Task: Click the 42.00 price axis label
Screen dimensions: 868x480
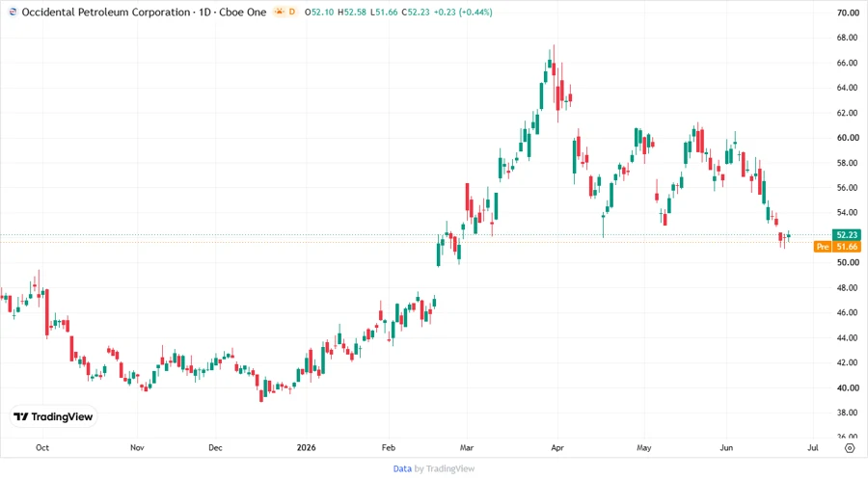Action: (x=848, y=362)
